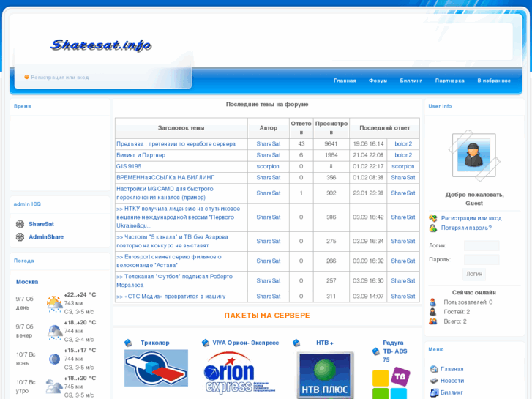Open Биллинг link in the Меню sidebar
The height and width of the screenshot is (399, 532).
tap(452, 392)
